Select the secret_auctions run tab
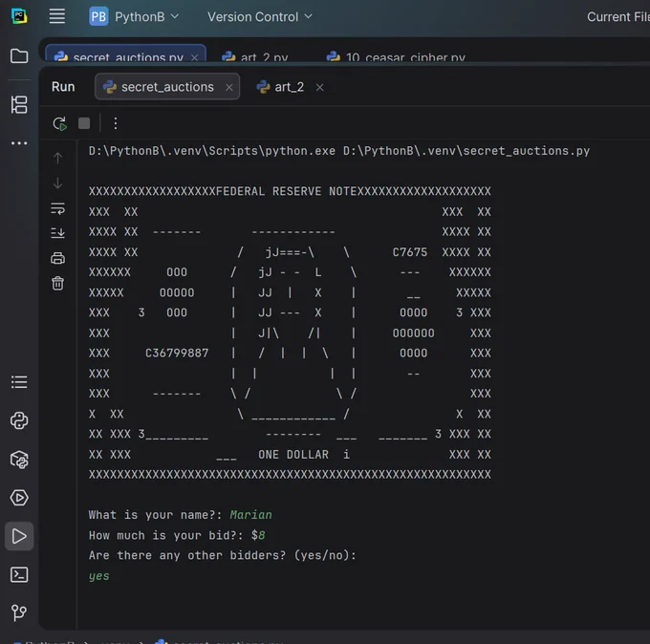The height and width of the screenshot is (644, 650). coord(167,87)
